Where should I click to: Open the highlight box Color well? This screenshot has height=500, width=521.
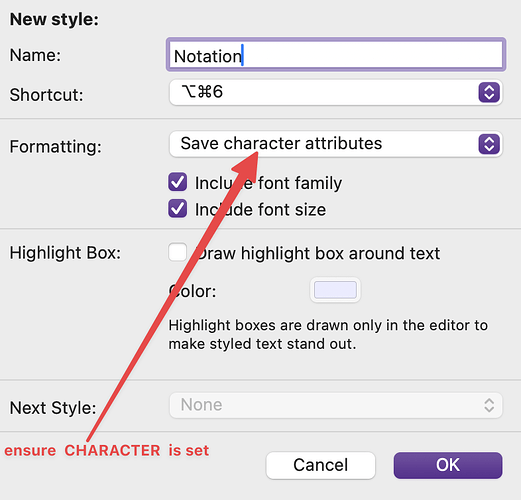point(335,290)
